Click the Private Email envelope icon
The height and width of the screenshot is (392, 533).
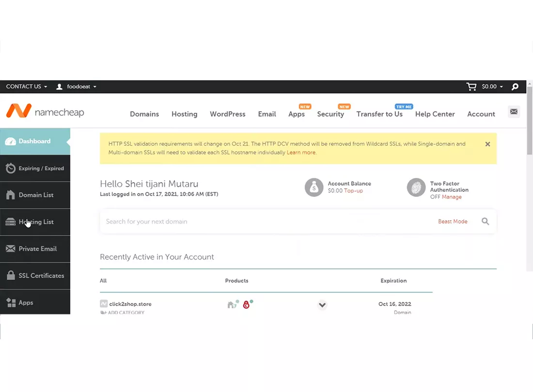(x=11, y=248)
